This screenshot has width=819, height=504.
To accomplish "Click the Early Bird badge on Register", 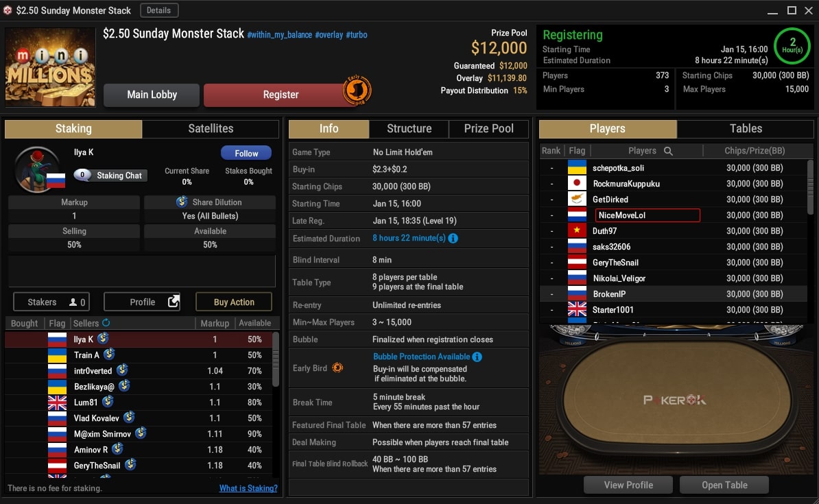I will 357,91.
